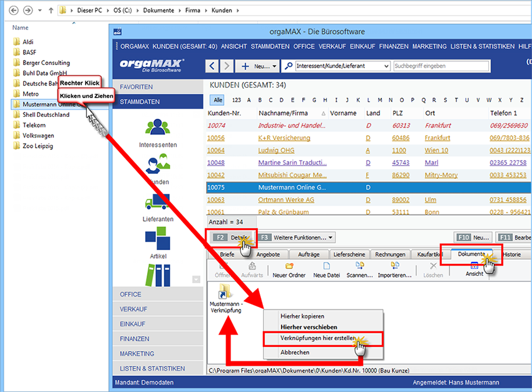532x392 pixels.
Task: Choose Hierher verschieben in context menu
Action: pyautogui.click(x=309, y=327)
